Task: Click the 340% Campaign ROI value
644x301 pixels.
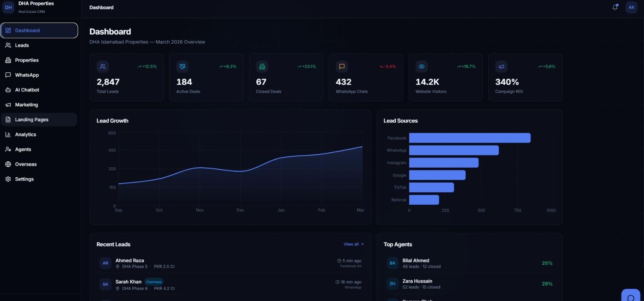Action: 507,82
